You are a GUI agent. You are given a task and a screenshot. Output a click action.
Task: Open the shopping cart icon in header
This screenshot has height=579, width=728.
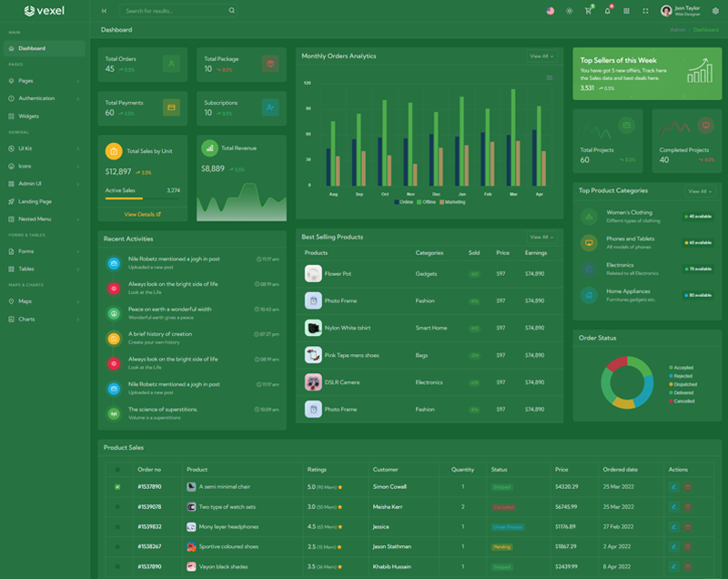click(588, 11)
